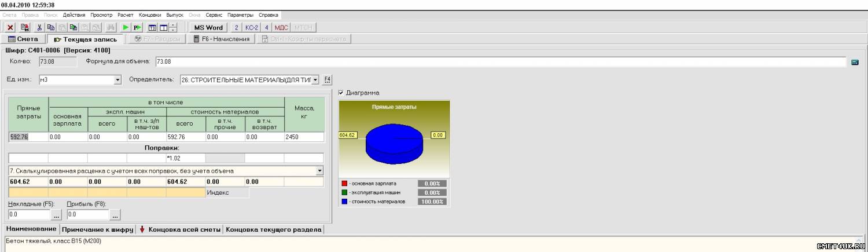Click the T3 table view icon
This screenshot has height=252, width=868.
pos(153,27)
